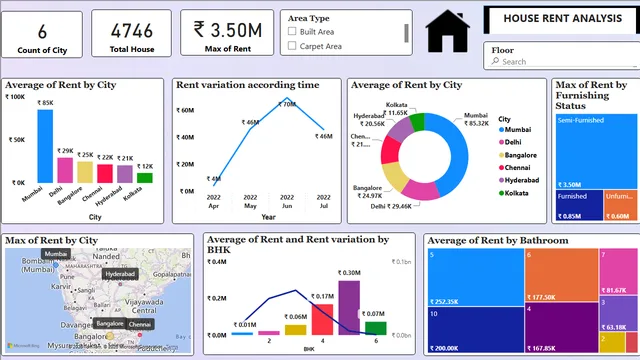Image resolution: width=640 pixels, height=360 pixels.
Task: Select bathroom 7 tile ₹81.67K
Action: click(618, 271)
